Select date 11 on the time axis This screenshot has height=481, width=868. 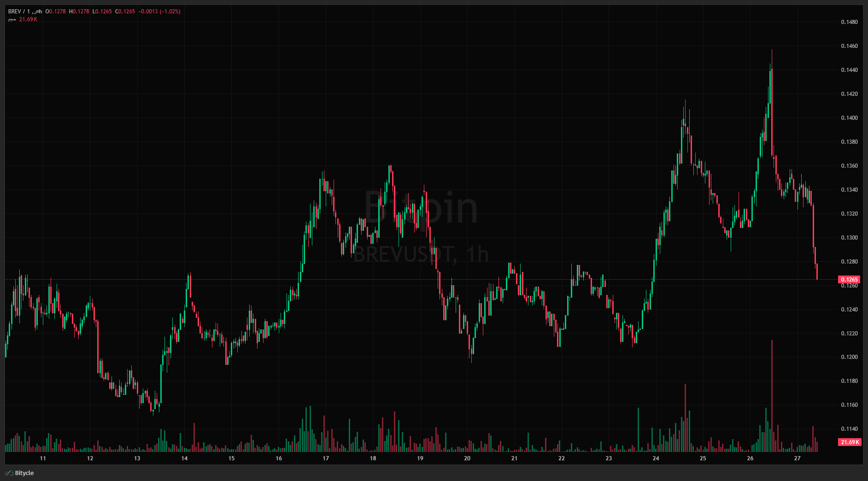point(43,458)
